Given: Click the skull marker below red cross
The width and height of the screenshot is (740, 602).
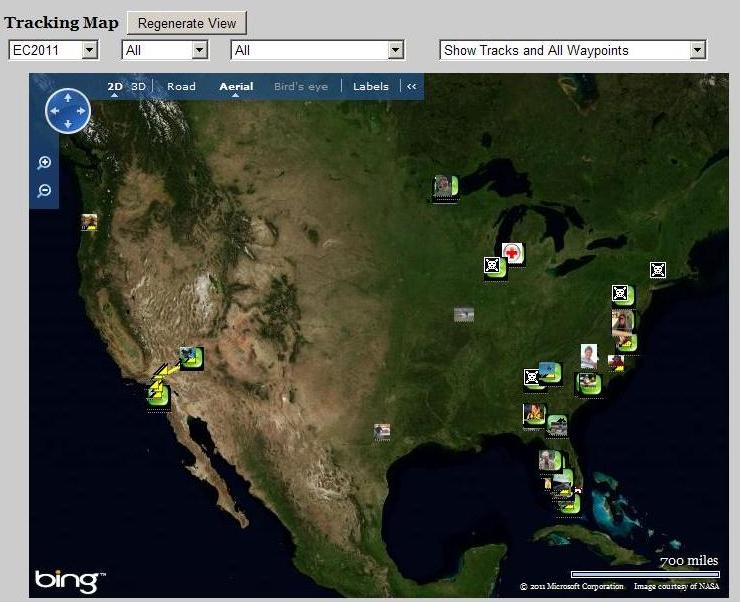Looking at the screenshot, I should (x=492, y=265).
